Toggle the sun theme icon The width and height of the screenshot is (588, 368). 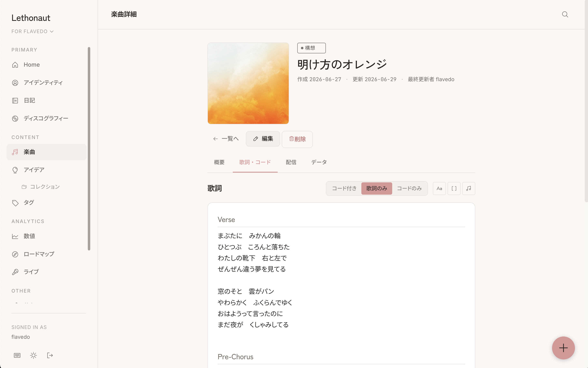click(33, 355)
